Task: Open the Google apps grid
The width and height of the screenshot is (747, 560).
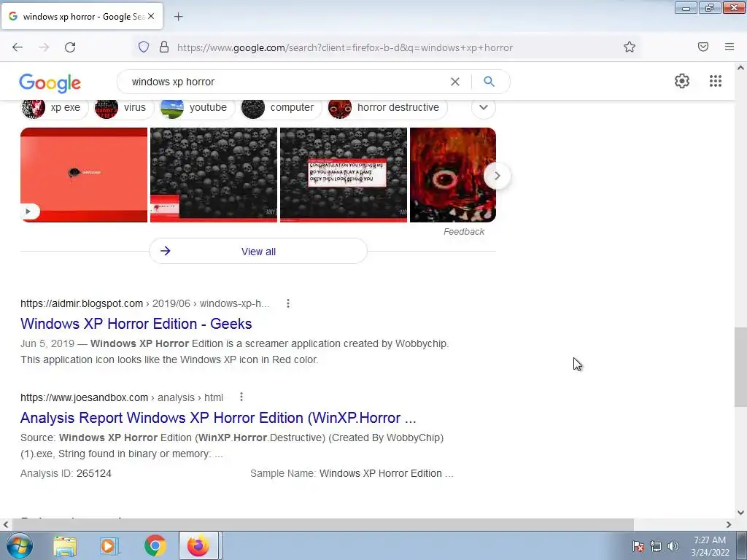Action: tap(716, 81)
